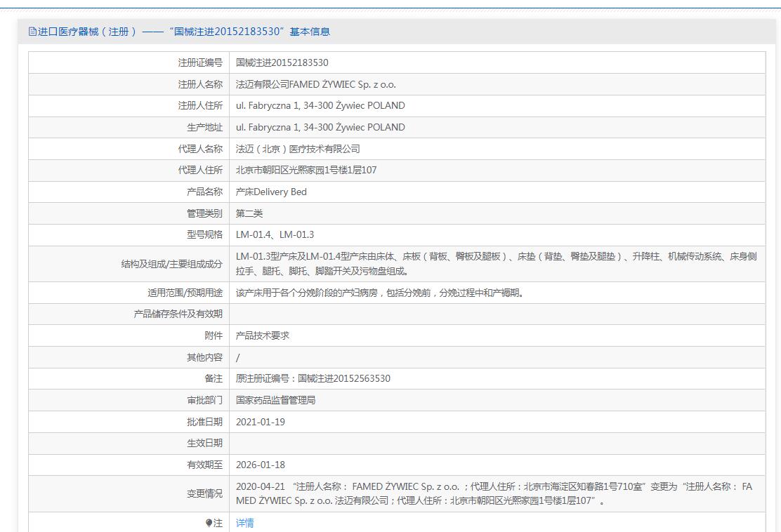Click the 批准日期 row label
Screen dimensions: 781x532
click(x=204, y=422)
